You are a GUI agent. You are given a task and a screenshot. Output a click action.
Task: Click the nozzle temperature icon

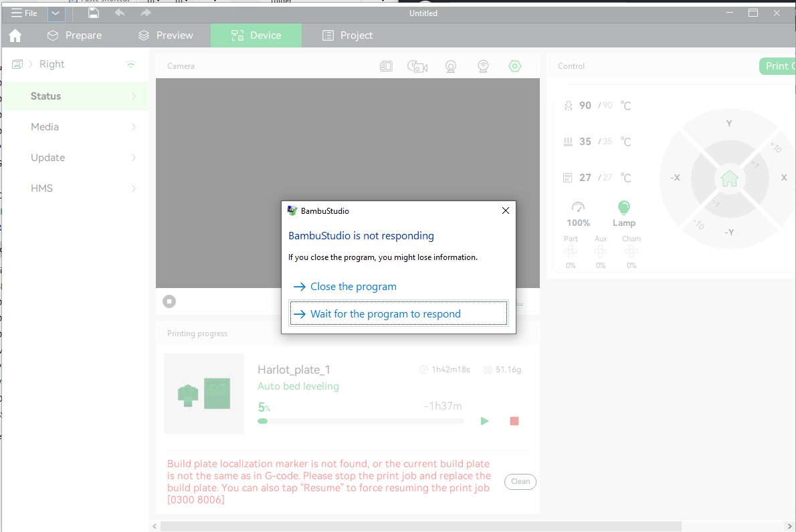pyautogui.click(x=568, y=106)
